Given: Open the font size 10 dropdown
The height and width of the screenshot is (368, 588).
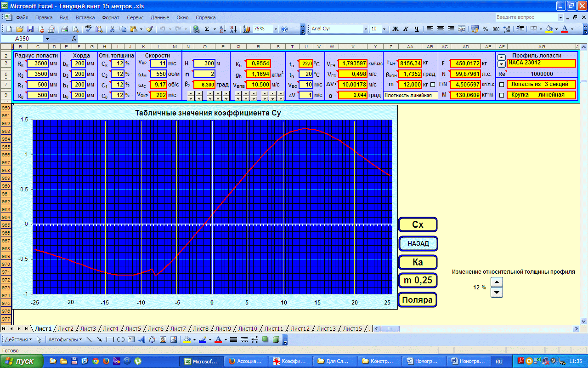Looking at the screenshot, I should 384,29.
